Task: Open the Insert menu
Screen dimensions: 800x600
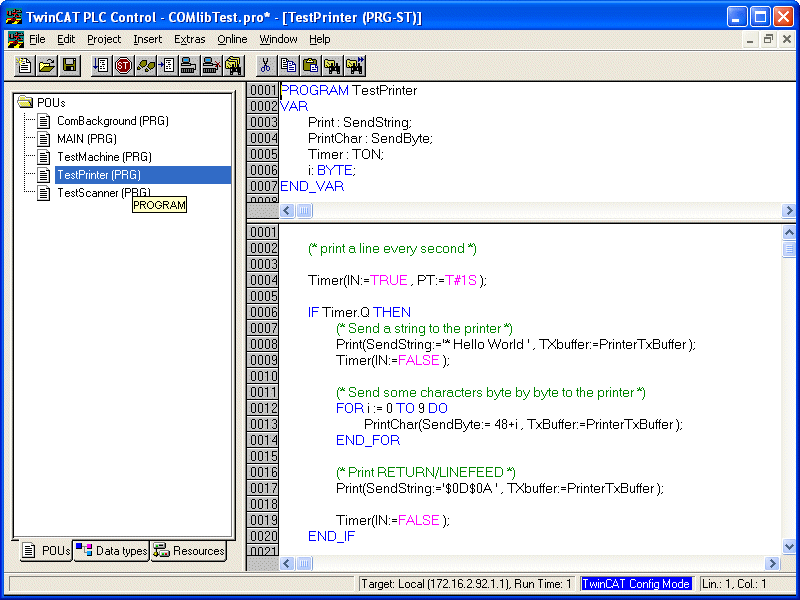Action: [x=147, y=39]
